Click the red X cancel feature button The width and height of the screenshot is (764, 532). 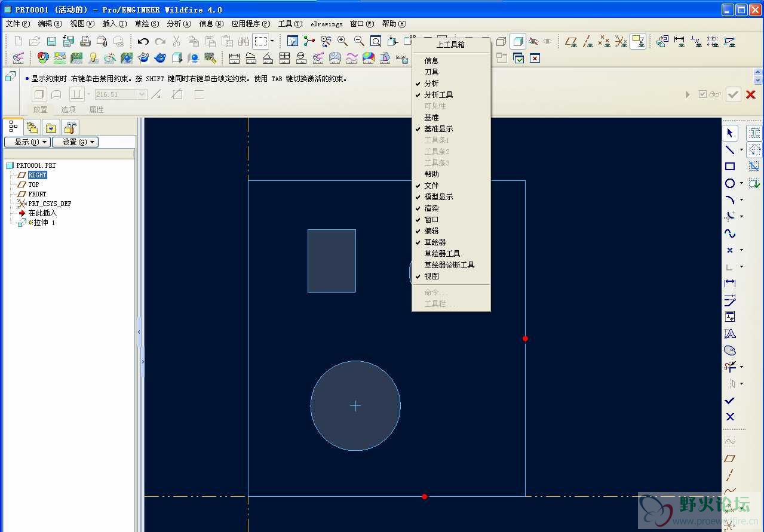pyautogui.click(x=751, y=94)
